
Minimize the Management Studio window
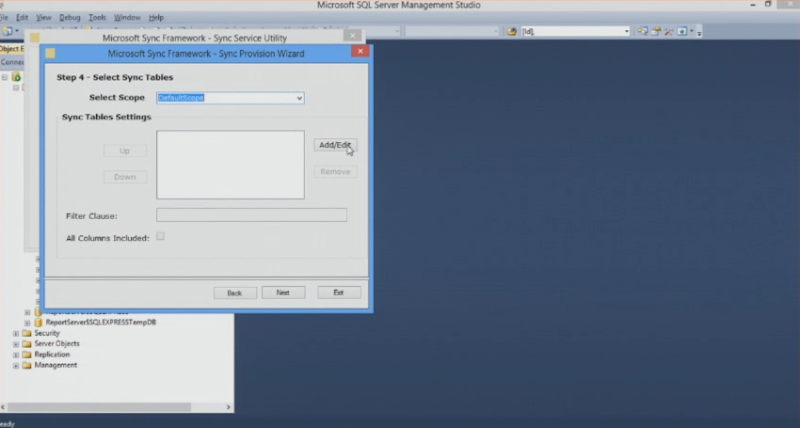(x=753, y=5)
